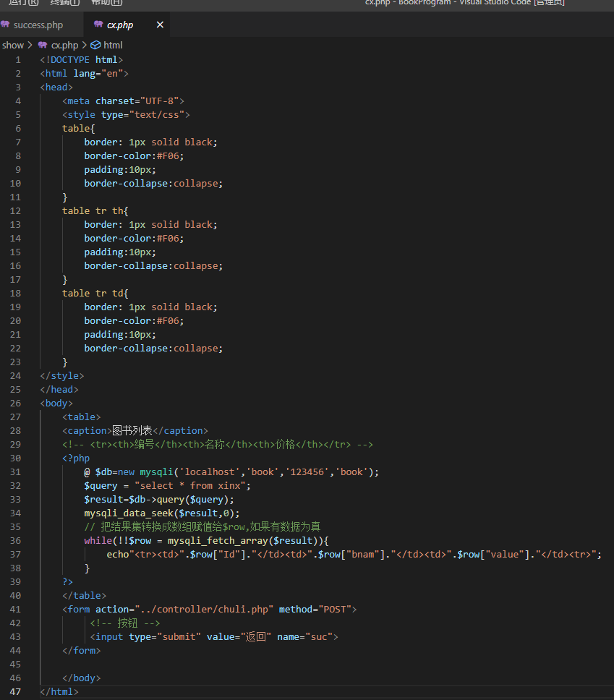Click the "DOCTYPE" keyword on line 1
This screenshot has height=700, width=614.
click(69, 60)
